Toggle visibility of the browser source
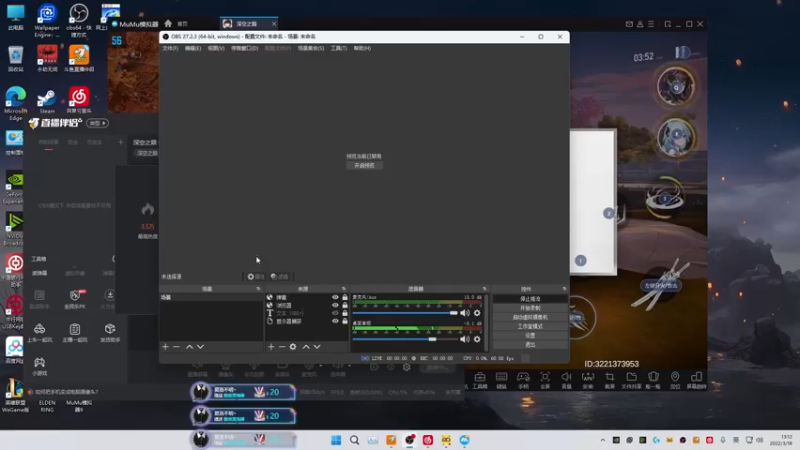 pos(335,305)
